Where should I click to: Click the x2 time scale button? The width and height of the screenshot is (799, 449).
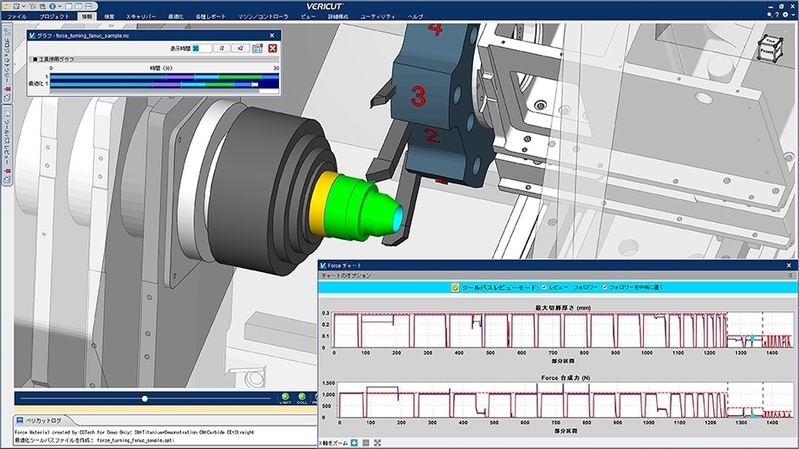[239, 48]
